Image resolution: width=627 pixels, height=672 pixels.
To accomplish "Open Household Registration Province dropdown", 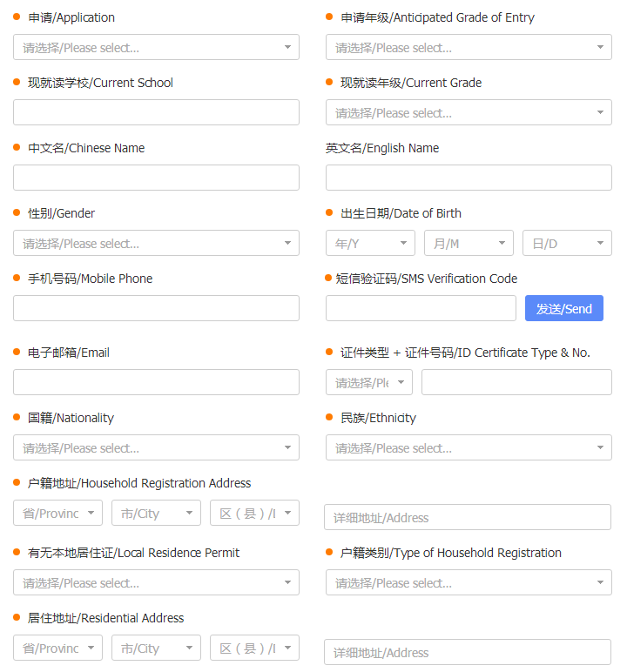I will tap(57, 513).
